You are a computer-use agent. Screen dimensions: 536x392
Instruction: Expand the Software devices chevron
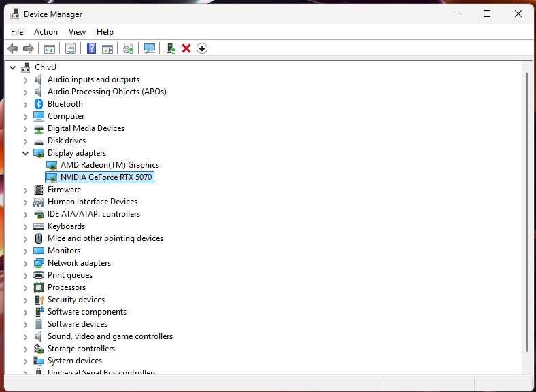click(25, 325)
